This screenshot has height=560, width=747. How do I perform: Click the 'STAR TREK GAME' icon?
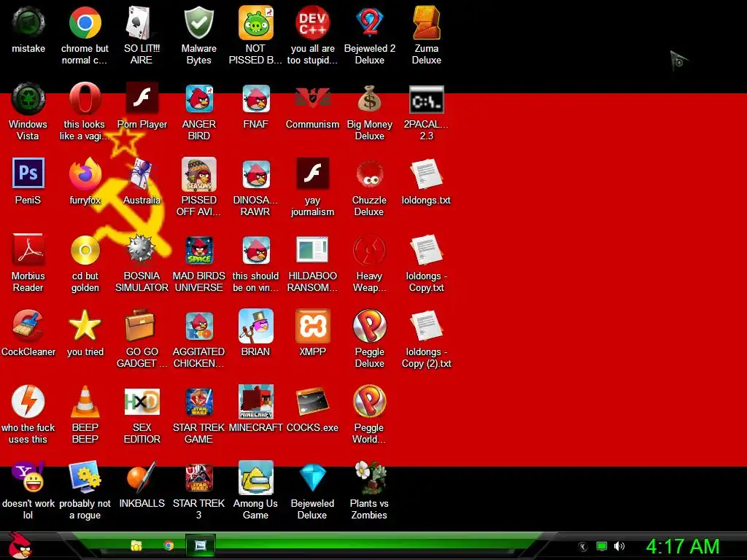[198, 402]
